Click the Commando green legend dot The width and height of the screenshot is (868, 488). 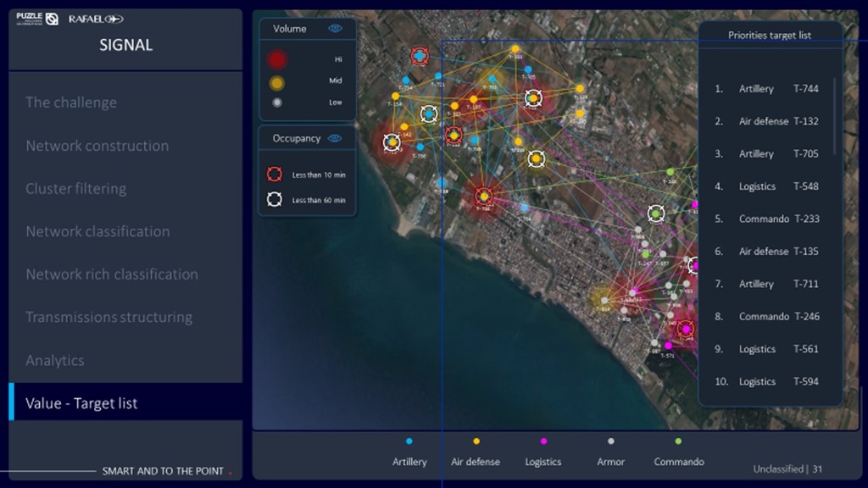pos(679,441)
